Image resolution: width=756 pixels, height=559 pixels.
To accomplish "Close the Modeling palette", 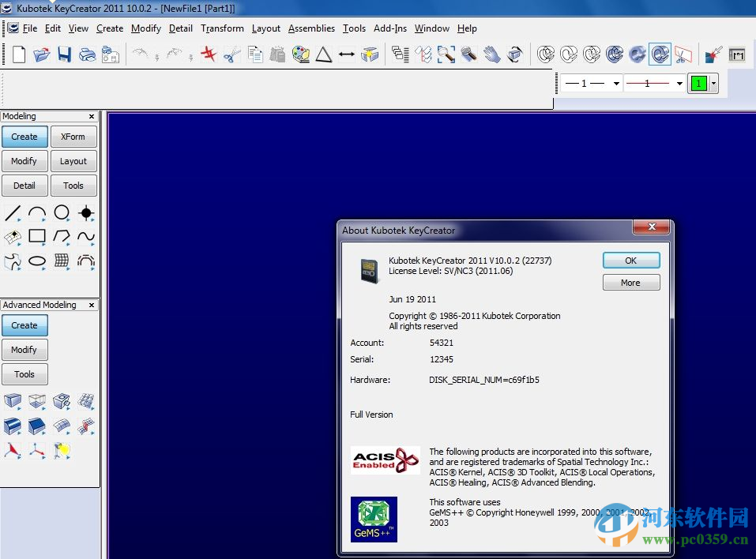I will [x=92, y=116].
